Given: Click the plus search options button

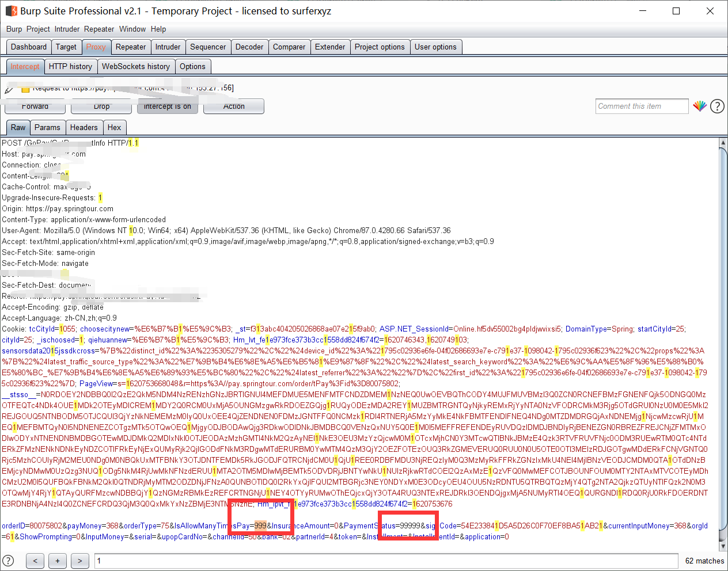Looking at the screenshot, I should click(x=57, y=561).
